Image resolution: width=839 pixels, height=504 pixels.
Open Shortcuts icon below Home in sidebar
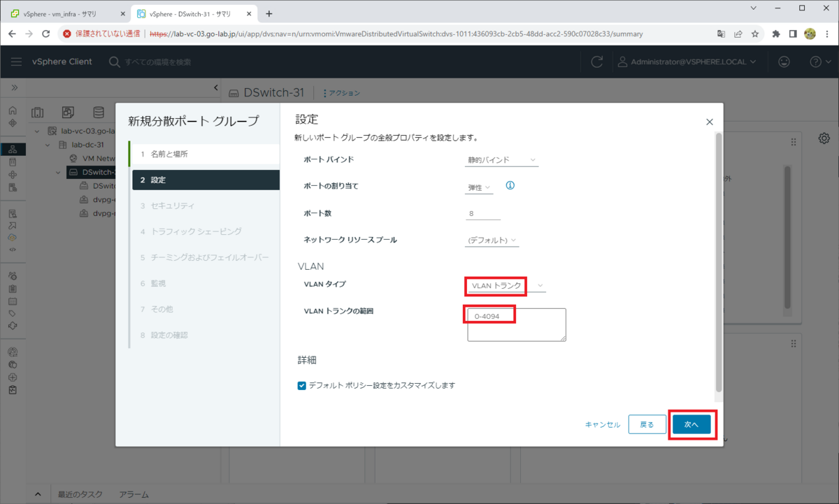coord(13,123)
